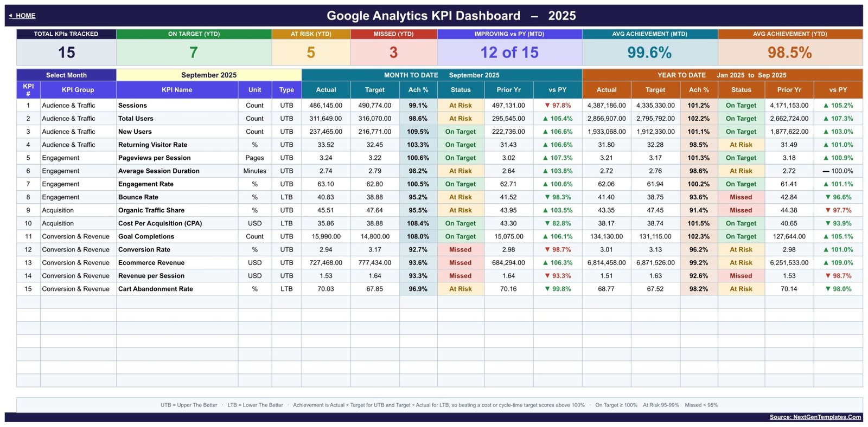The width and height of the screenshot is (868, 427).
Task: Open the September 2025 month selector
Action: tap(209, 75)
